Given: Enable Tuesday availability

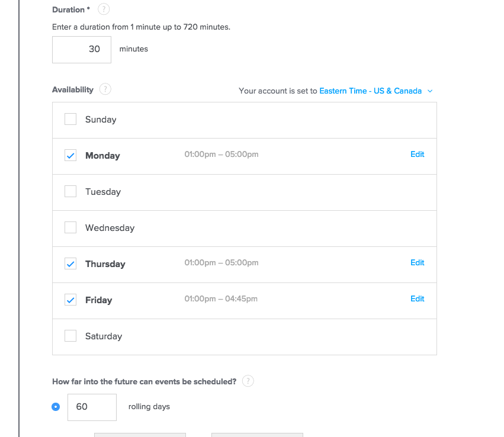Looking at the screenshot, I should 70,191.
